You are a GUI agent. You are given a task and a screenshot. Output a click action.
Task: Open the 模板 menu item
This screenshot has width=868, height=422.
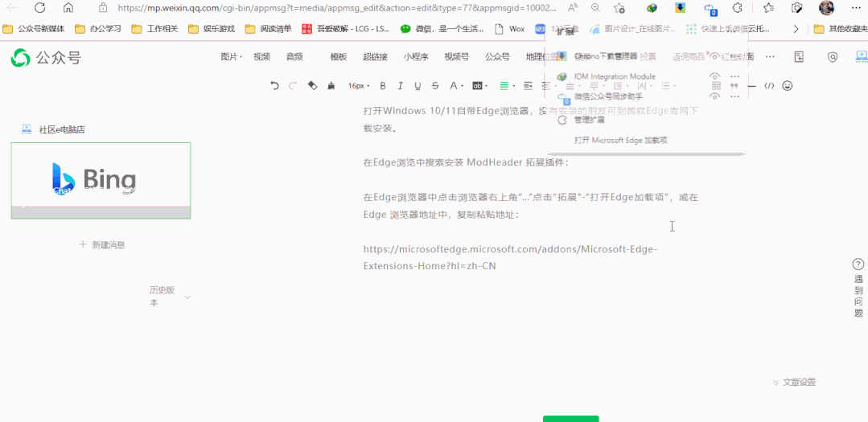point(339,56)
